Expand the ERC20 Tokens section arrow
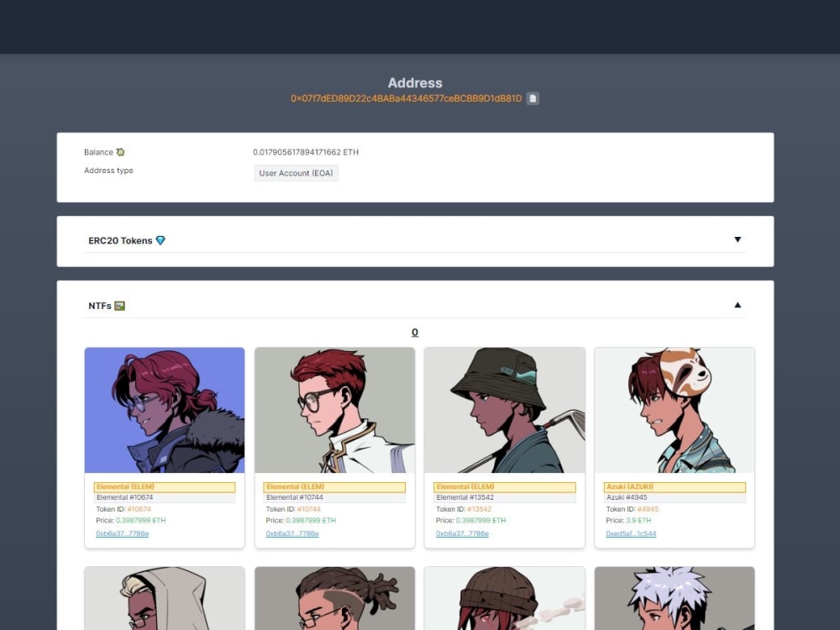 tap(738, 239)
